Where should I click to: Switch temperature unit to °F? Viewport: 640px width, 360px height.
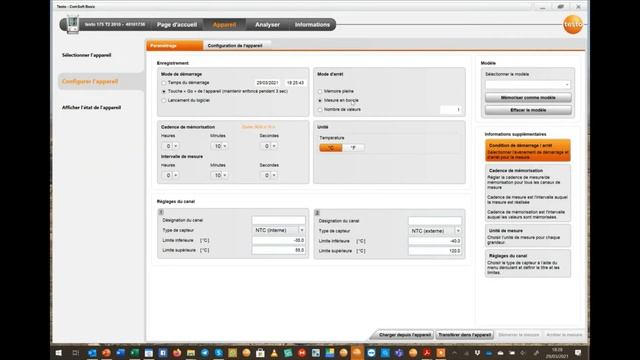[x=353, y=148]
